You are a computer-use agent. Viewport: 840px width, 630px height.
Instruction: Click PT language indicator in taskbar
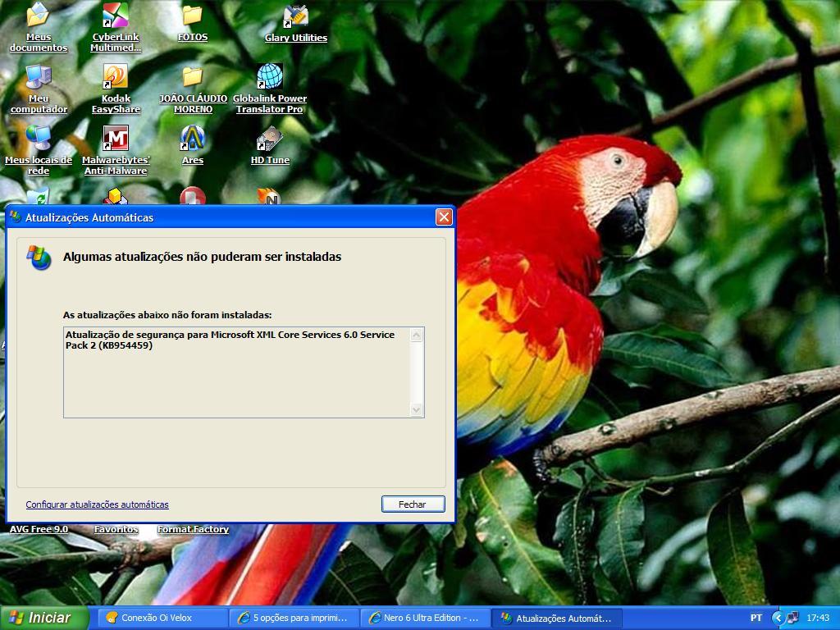(756, 618)
